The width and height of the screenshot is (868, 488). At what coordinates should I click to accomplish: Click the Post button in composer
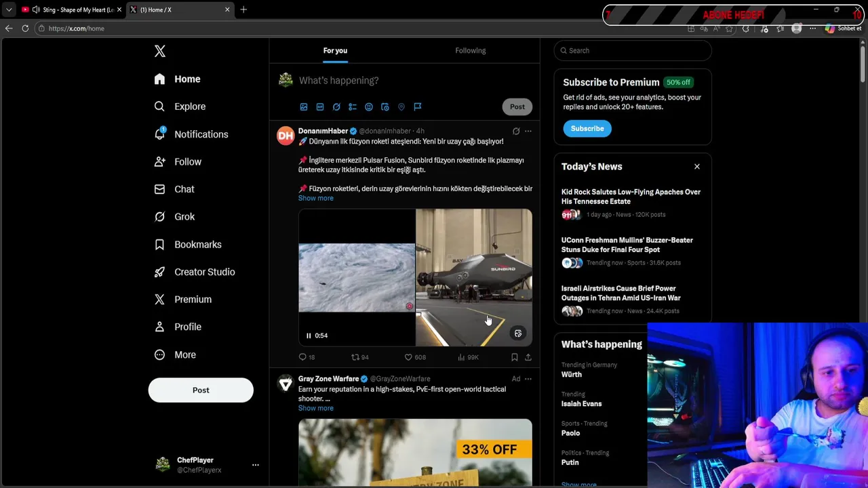coord(517,107)
